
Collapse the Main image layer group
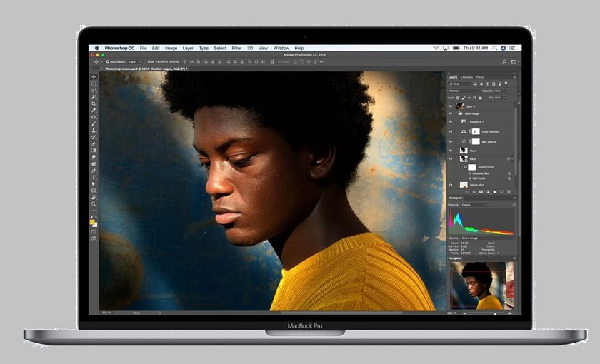click(x=456, y=113)
